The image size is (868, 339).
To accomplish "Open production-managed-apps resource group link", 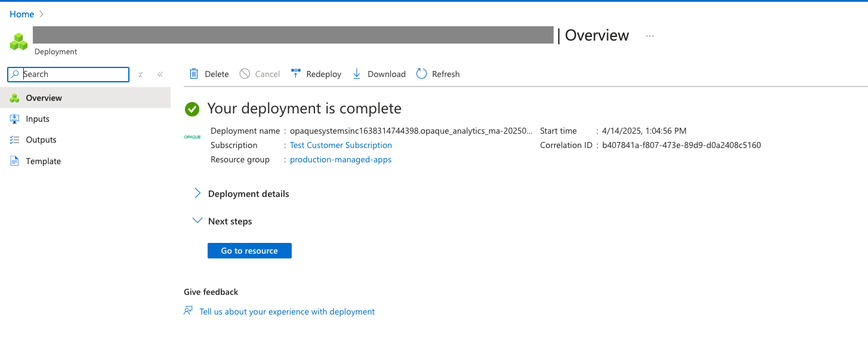I will [x=341, y=159].
